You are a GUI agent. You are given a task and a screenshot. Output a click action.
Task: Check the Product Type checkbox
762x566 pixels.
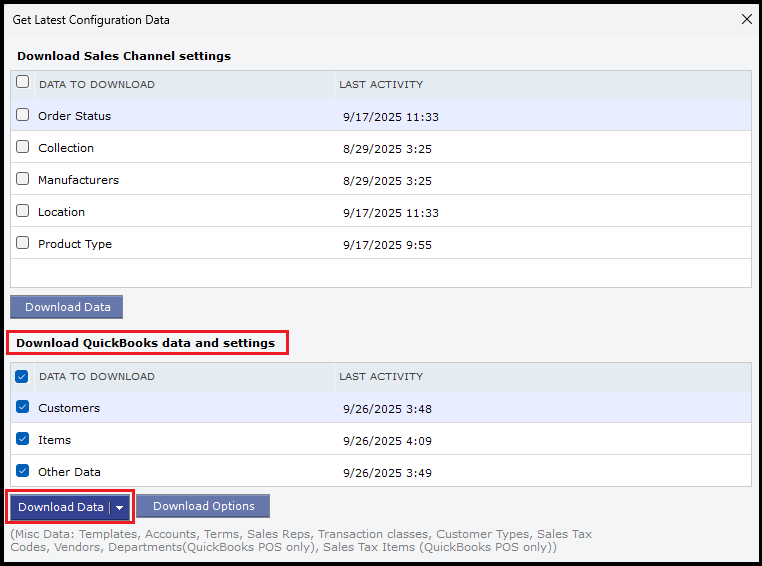[x=23, y=243]
